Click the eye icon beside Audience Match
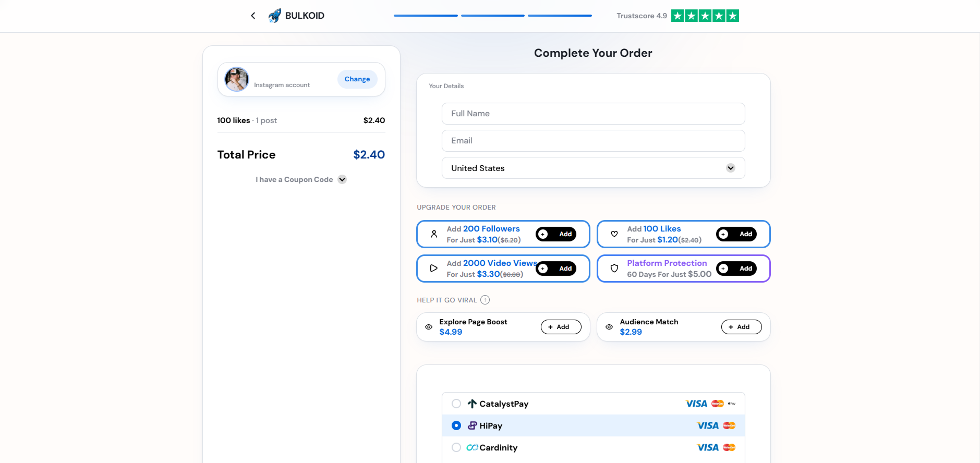Viewport: 980px width, 463px height. [609, 327]
